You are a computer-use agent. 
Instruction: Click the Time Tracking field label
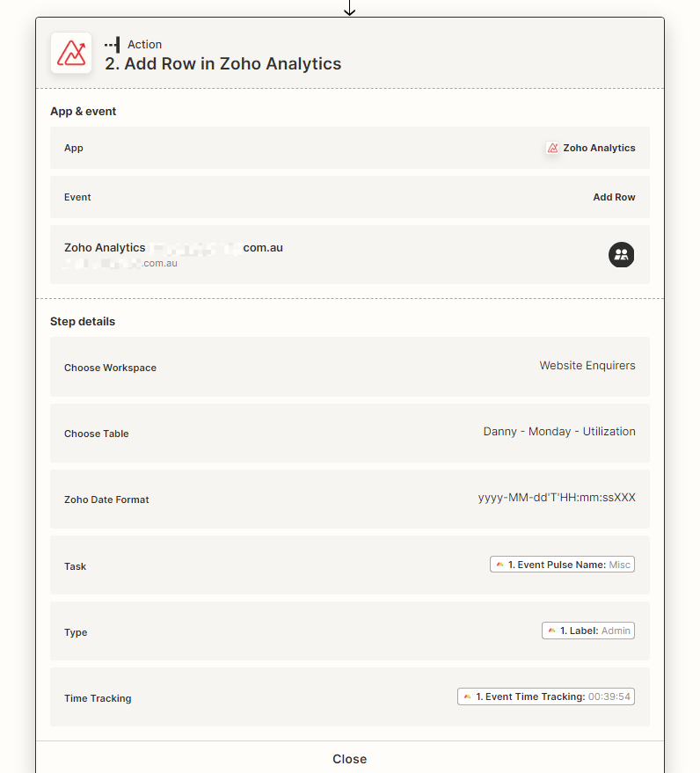coord(98,698)
